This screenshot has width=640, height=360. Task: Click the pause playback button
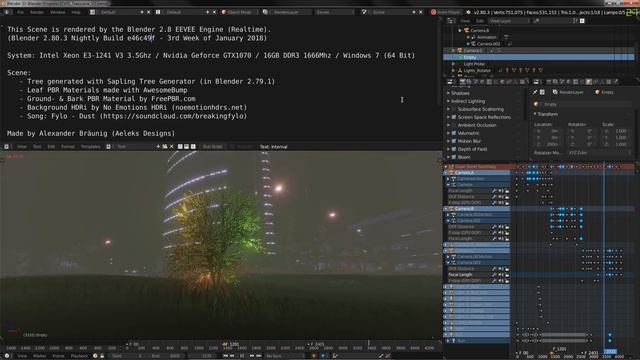242,356
